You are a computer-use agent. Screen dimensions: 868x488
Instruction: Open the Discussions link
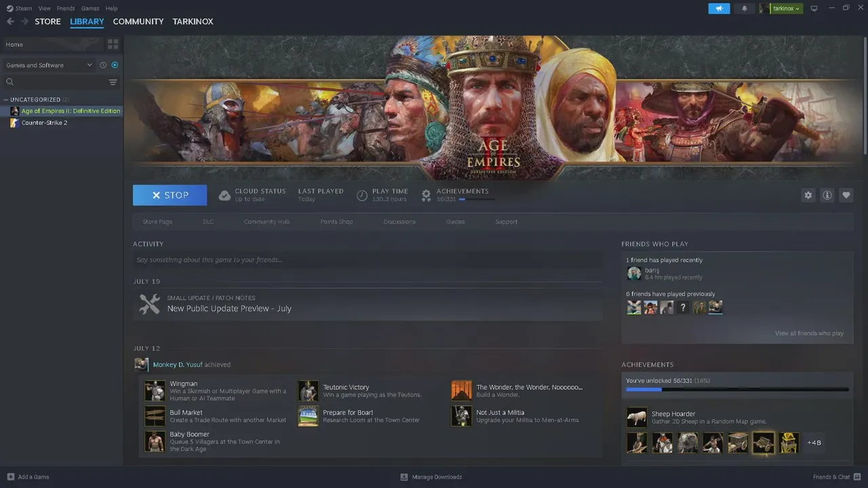pos(399,222)
